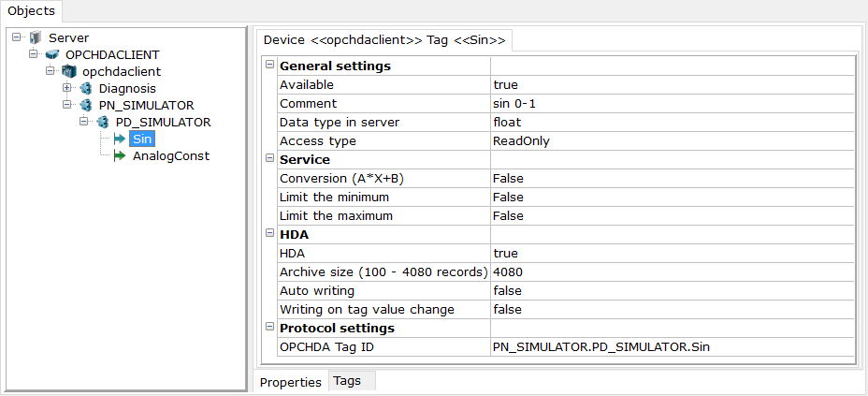The image size is (868, 396).
Task: Select the Sin tag
Action: click(x=142, y=139)
